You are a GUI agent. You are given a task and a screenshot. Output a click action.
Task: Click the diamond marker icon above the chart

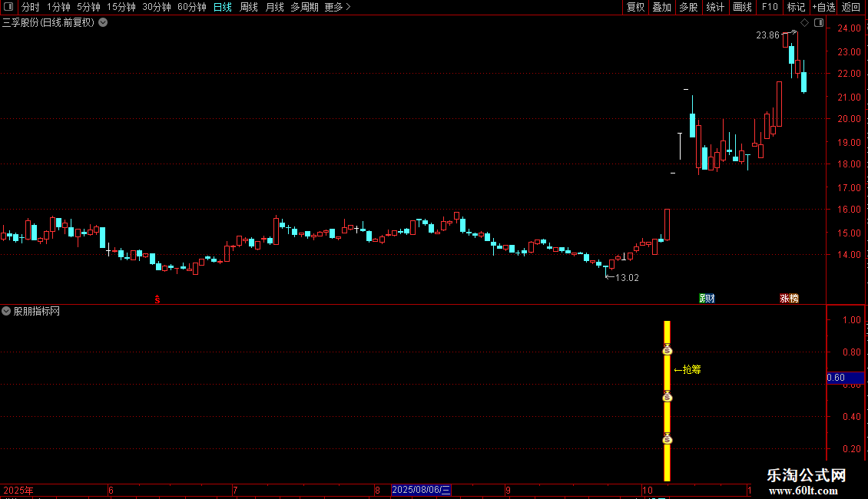click(x=805, y=23)
